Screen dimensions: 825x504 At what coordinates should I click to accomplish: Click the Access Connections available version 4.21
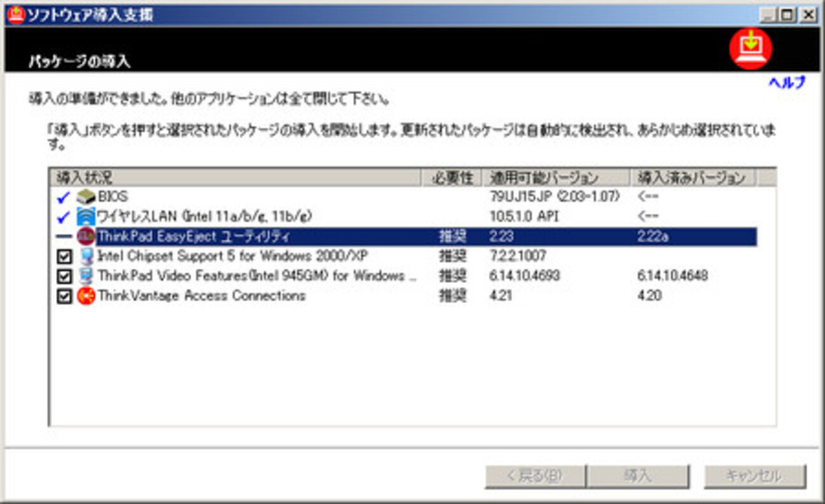click(500, 296)
